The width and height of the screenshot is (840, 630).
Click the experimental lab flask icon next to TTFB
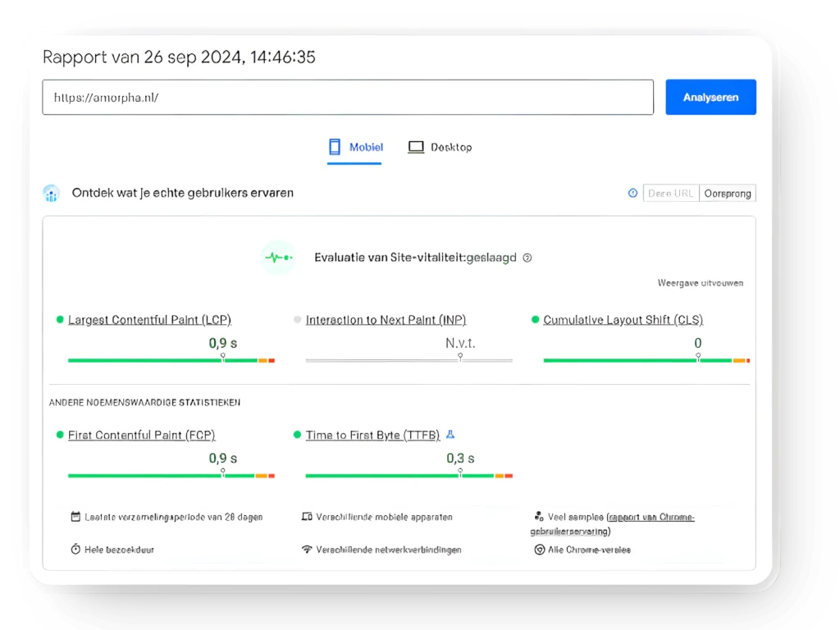point(450,435)
